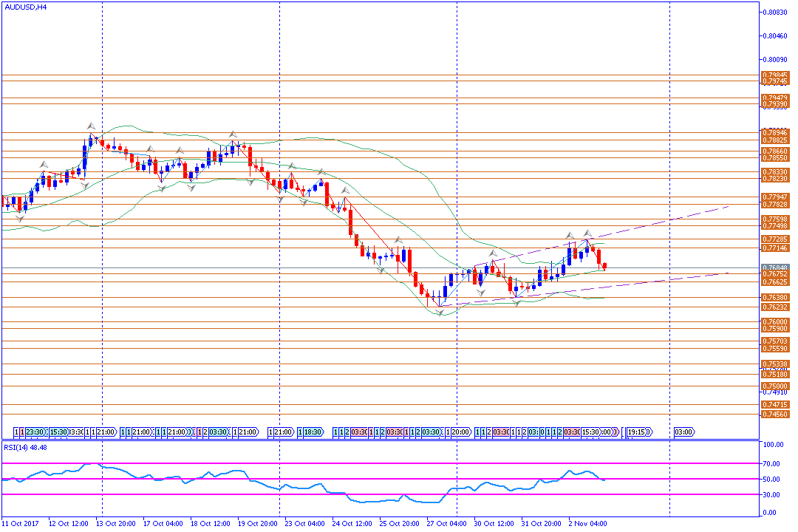Click the AUDUSD,H4 chart title label
The width and height of the screenshot is (798, 532).
(25, 7)
